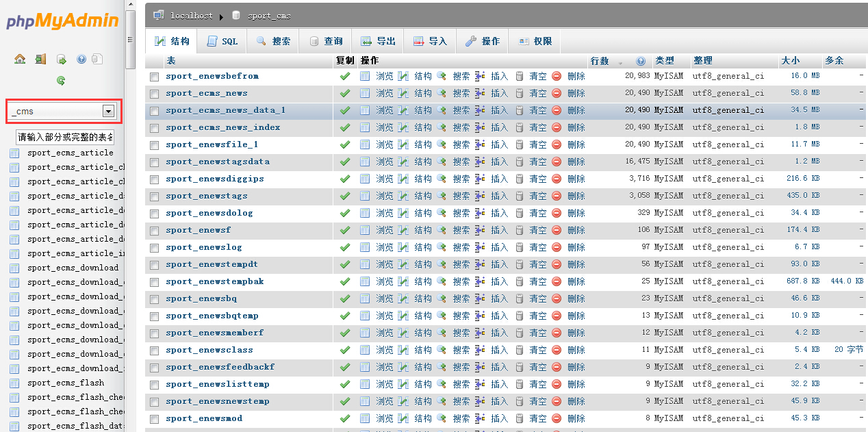868x432 pixels.
Task: Focus the table name filter input
Action: (65, 137)
